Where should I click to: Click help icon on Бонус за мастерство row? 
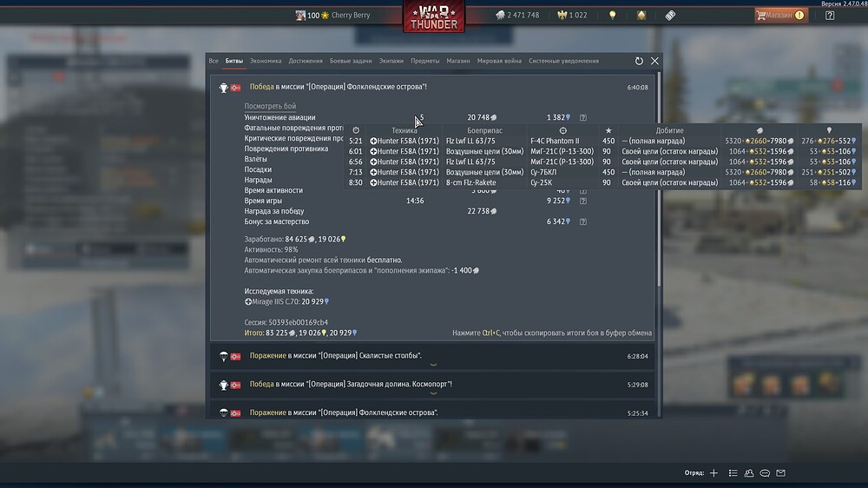click(x=583, y=221)
